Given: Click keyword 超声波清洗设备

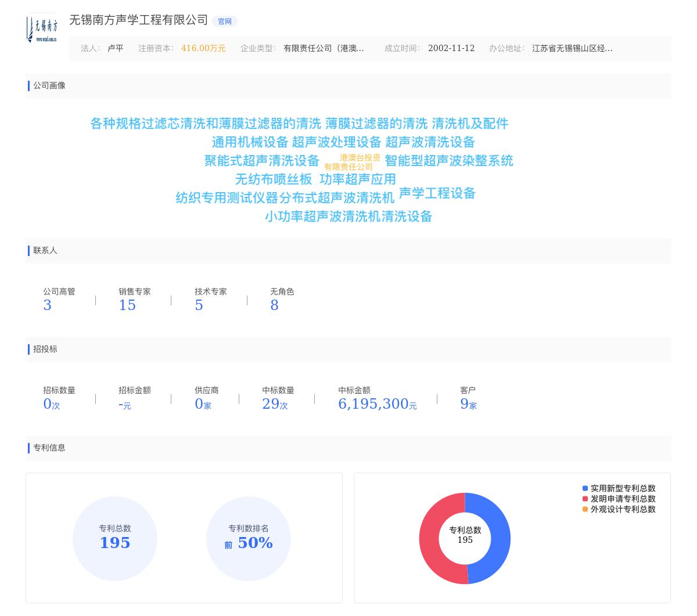Looking at the screenshot, I should click(430, 142).
